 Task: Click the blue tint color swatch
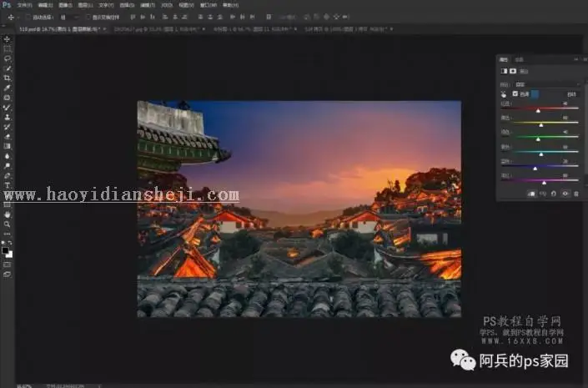[x=535, y=94]
